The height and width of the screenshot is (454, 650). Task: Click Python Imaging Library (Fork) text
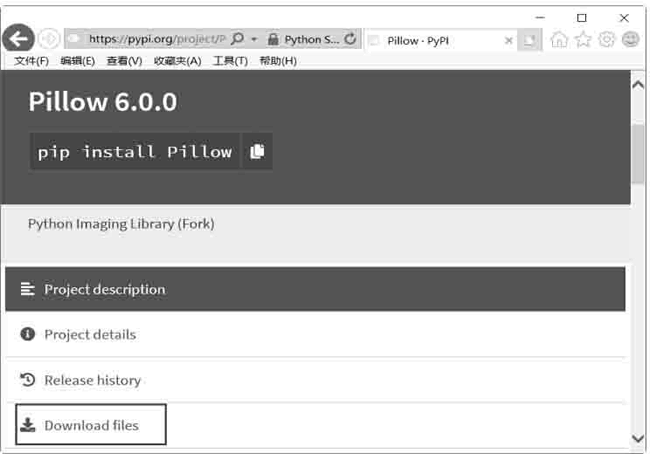point(121,224)
